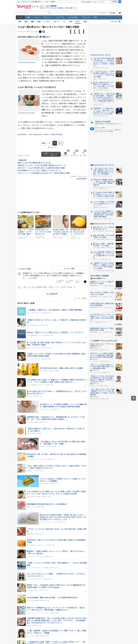This screenshot has width=138, height=644.
Task: Open the 脱コーヒー recommended article thumbnail
Action: (26, 222)
